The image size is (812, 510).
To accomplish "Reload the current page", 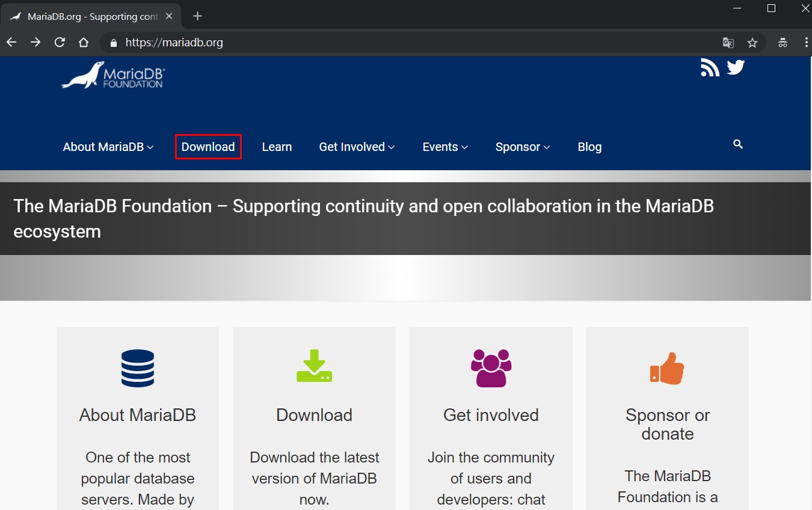I will pos(60,43).
